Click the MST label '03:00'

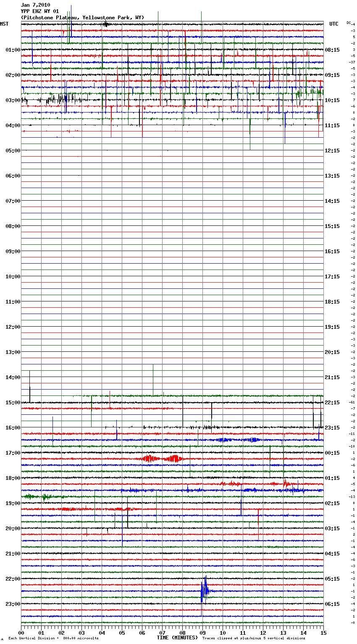tap(13, 100)
